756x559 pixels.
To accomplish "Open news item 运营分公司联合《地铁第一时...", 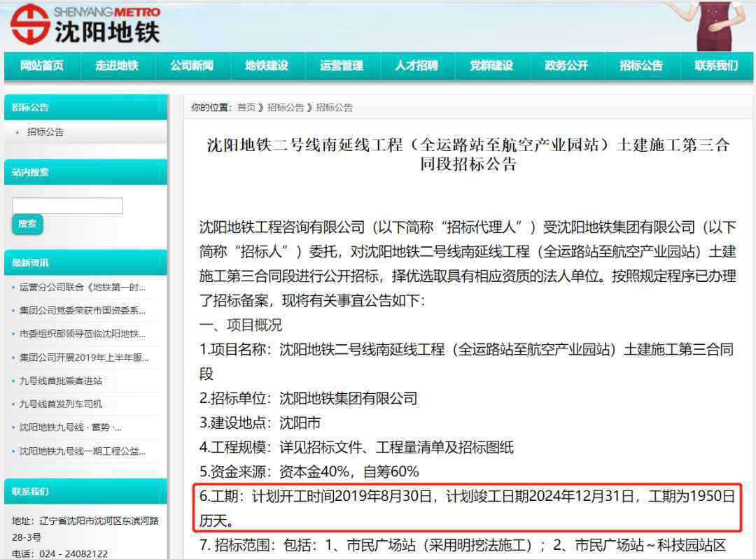I will (x=83, y=288).
